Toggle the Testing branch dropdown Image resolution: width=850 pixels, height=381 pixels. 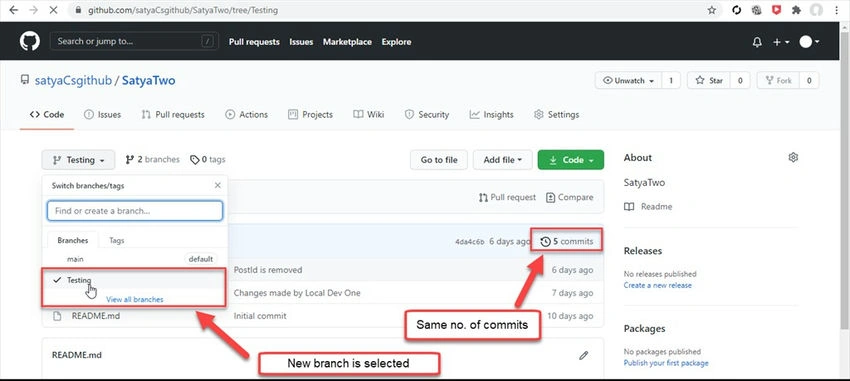78,160
